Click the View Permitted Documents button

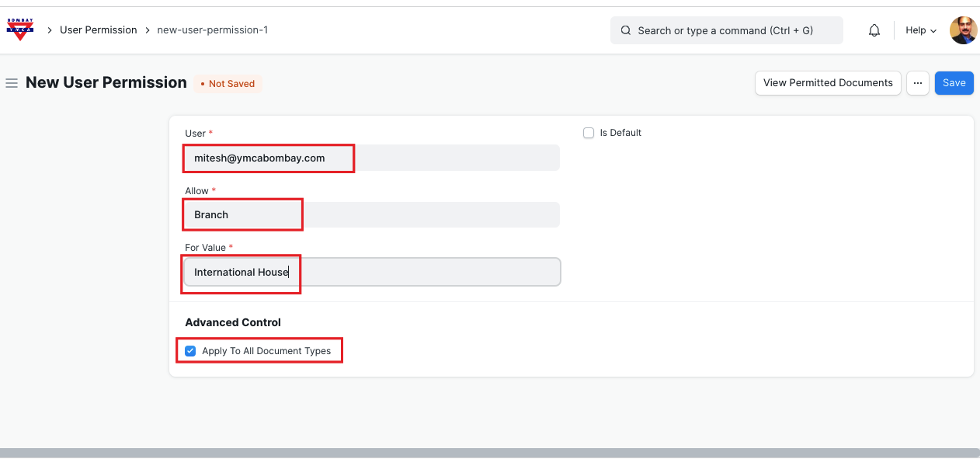(828, 83)
